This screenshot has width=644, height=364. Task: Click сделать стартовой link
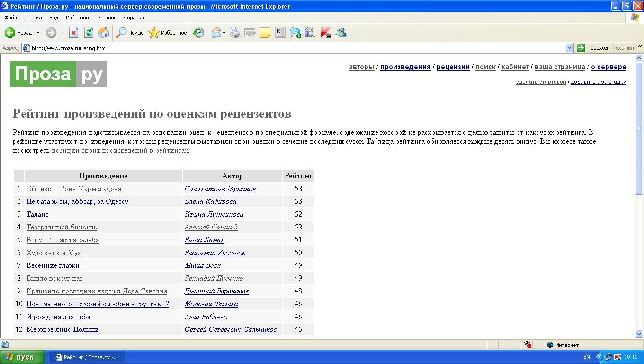pos(541,82)
